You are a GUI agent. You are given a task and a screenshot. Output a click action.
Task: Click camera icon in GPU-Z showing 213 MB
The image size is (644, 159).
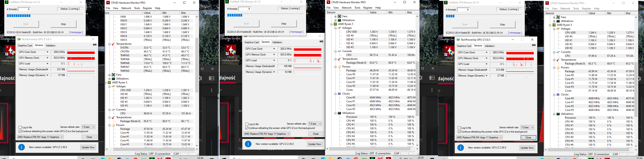(x=534, y=45)
